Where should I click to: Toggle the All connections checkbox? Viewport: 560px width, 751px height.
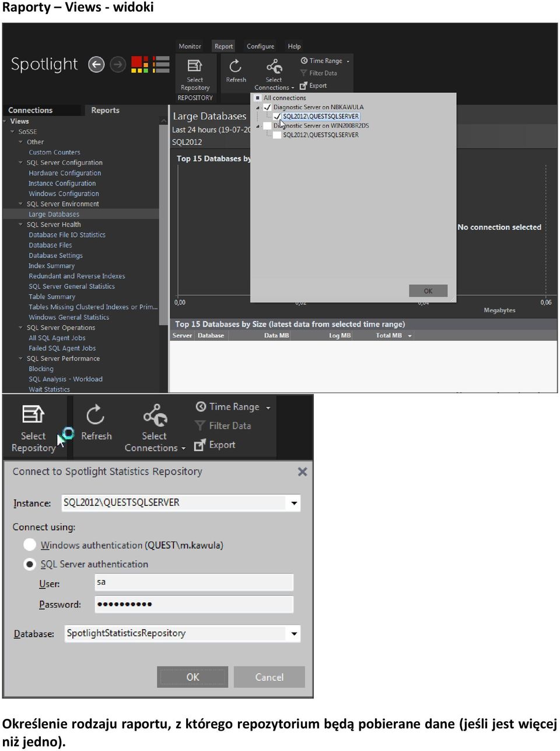tap(258, 98)
